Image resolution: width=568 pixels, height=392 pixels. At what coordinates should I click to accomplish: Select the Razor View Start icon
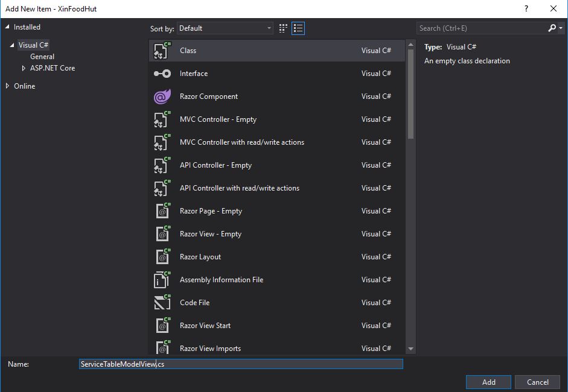pos(162,326)
